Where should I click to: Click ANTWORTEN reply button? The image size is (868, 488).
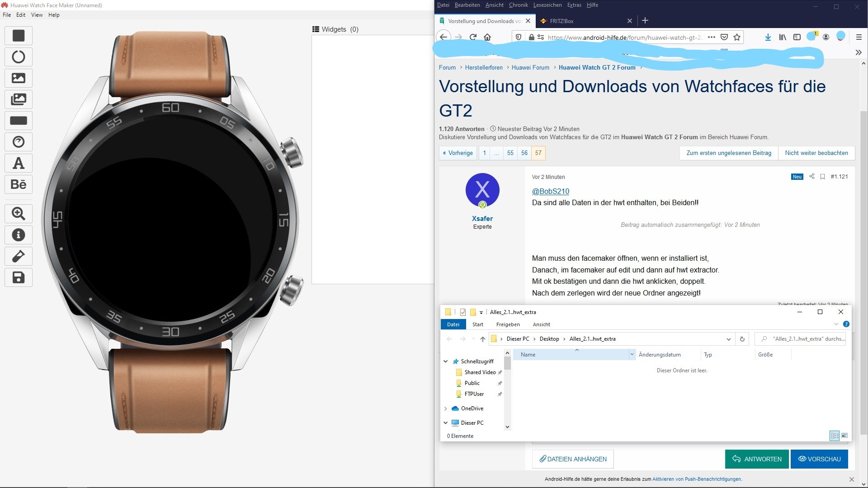(x=757, y=459)
